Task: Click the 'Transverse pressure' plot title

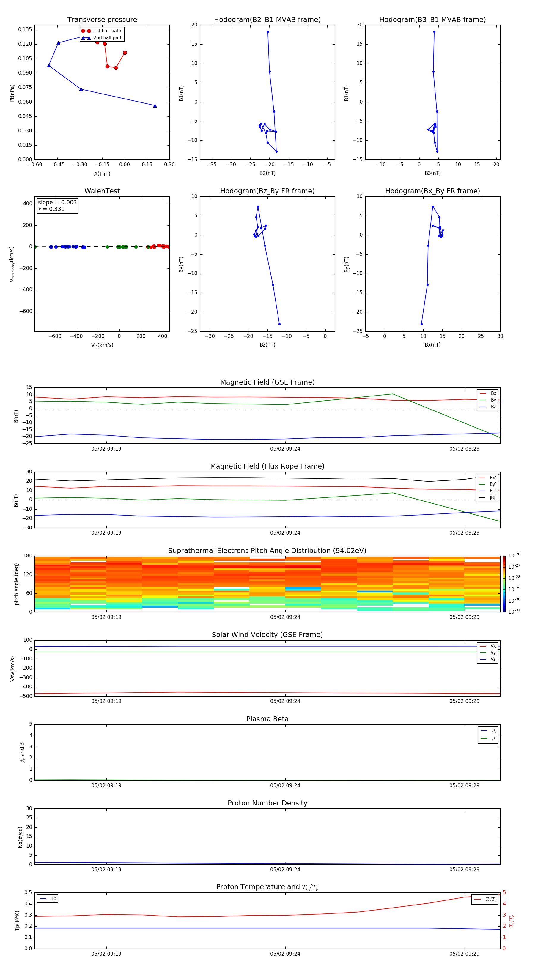Action: point(102,19)
